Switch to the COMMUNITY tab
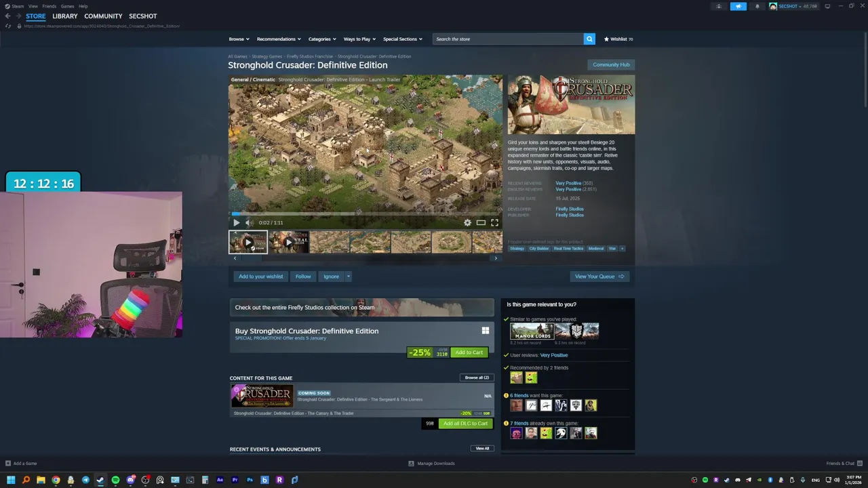Image resolution: width=868 pixels, height=488 pixels. tap(103, 16)
